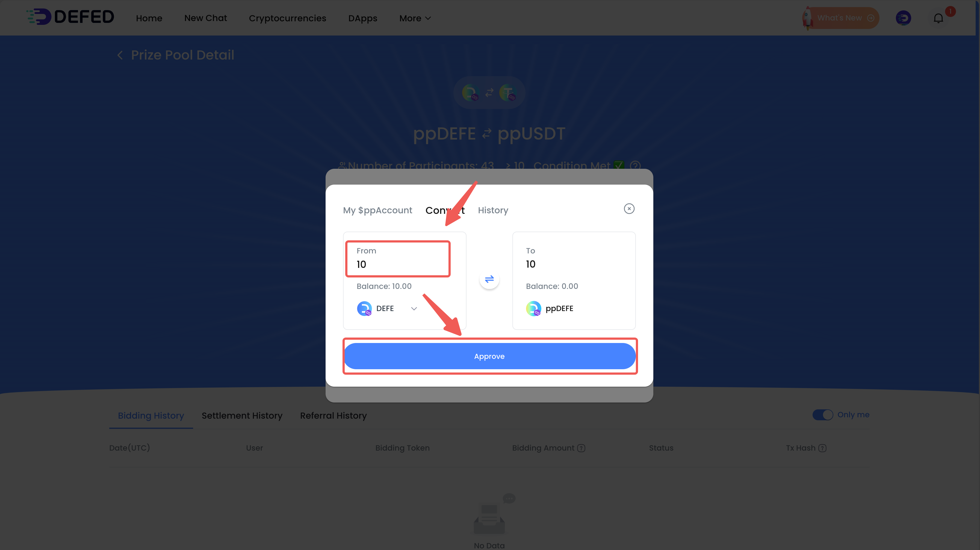Go back from Prize Pool Detail

point(120,55)
